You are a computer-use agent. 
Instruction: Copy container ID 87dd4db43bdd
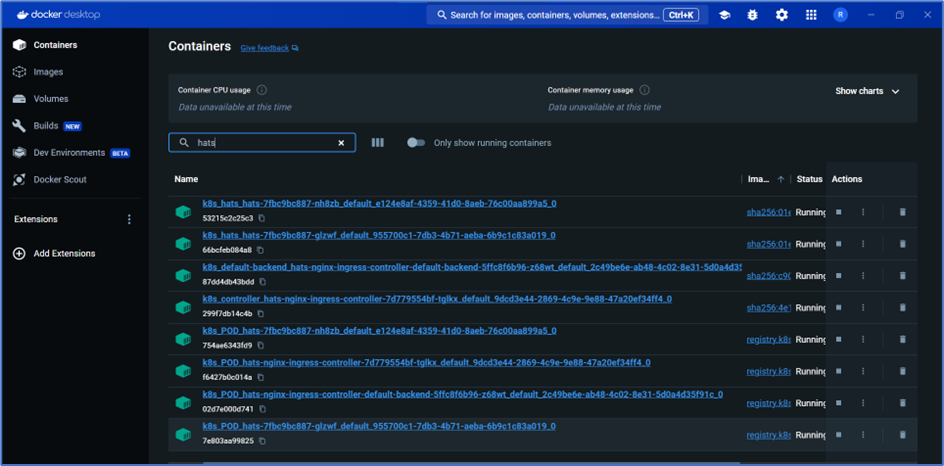tap(262, 282)
